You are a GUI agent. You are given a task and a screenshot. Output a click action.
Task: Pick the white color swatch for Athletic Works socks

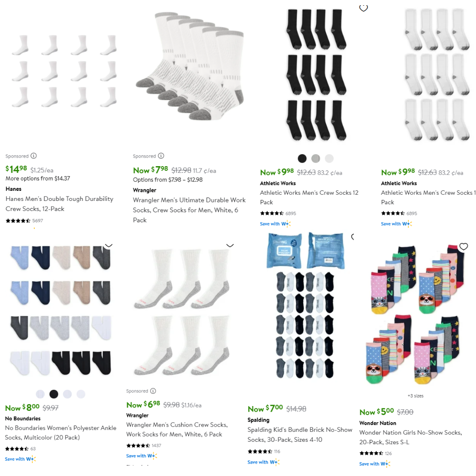329,158
